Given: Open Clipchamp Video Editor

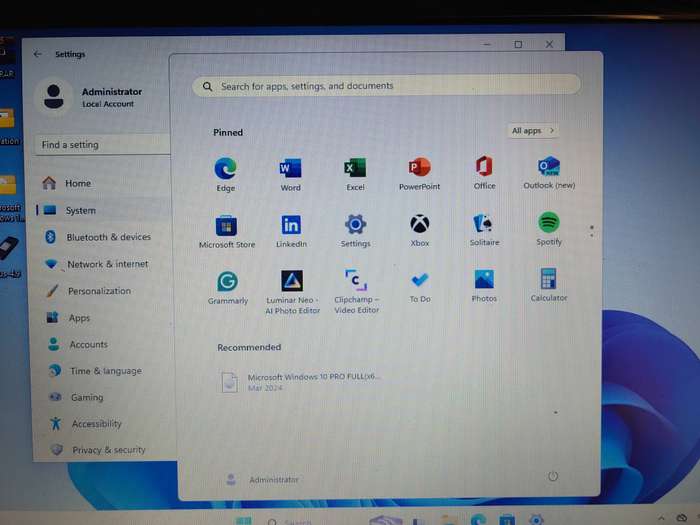Looking at the screenshot, I should pyautogui.click(x=356, y=292).
